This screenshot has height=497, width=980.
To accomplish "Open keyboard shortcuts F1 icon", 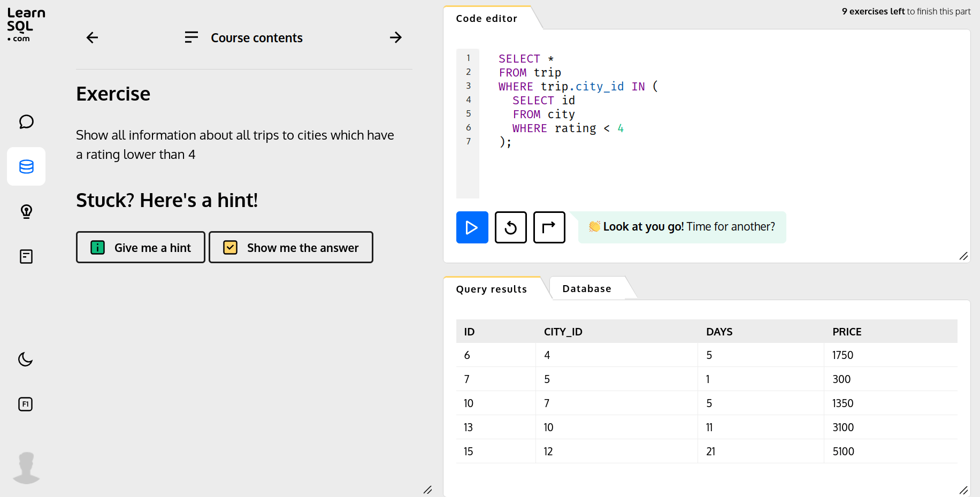I will pyautogui.click(x=26, y=404).
